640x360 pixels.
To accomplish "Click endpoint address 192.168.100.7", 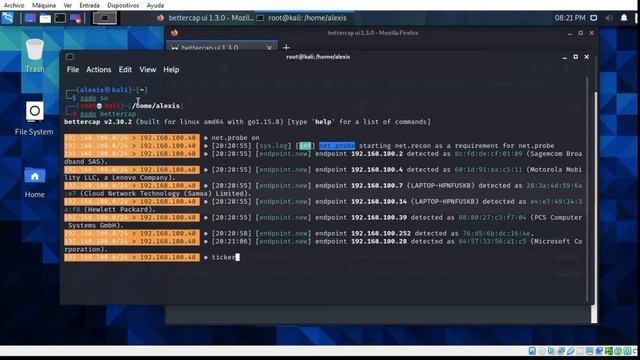I will point(377,185).
